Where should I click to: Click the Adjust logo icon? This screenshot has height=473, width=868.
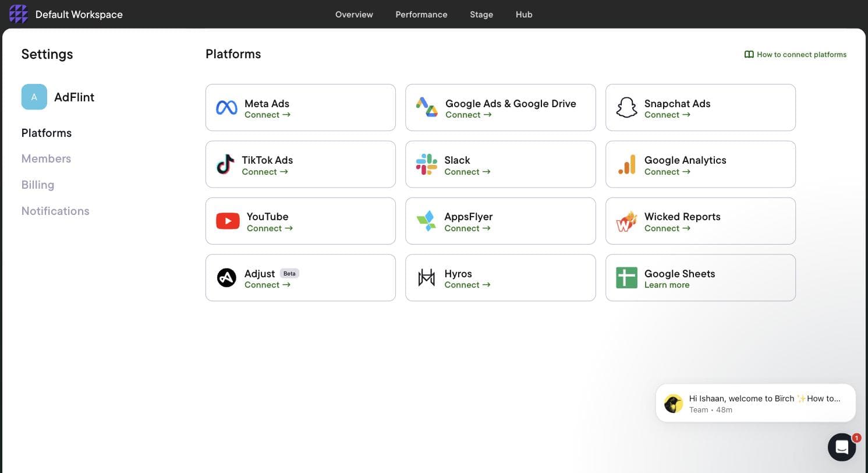(226, 278)
